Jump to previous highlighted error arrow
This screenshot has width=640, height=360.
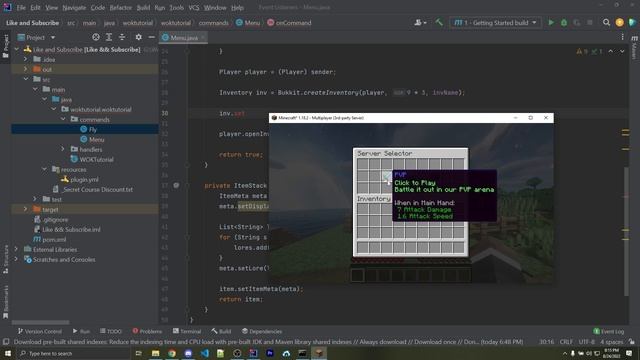point(611,51)
